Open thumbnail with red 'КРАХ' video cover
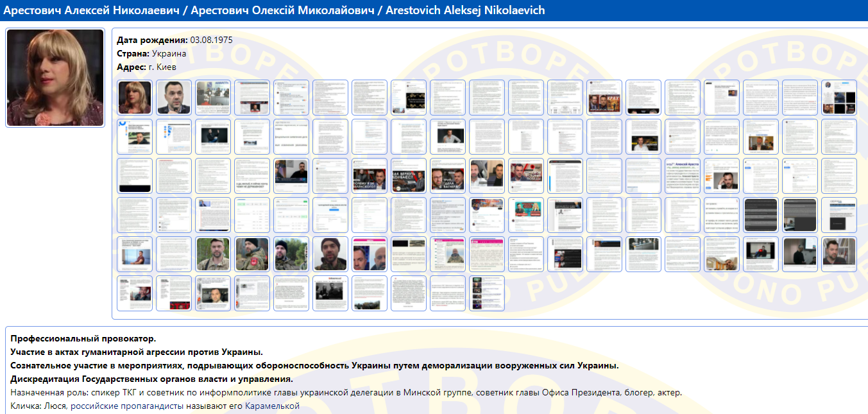The width and height of the screenshot is (868, 414). 604,98
